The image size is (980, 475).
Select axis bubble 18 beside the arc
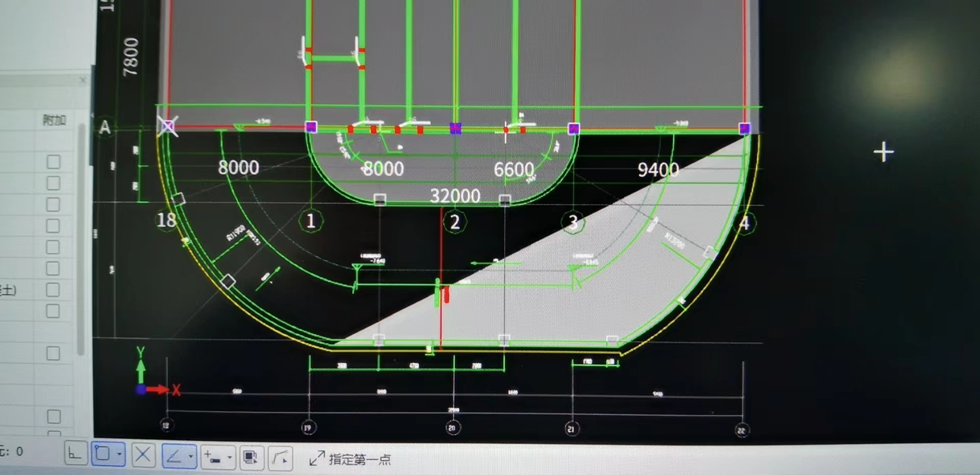[166, 220]
